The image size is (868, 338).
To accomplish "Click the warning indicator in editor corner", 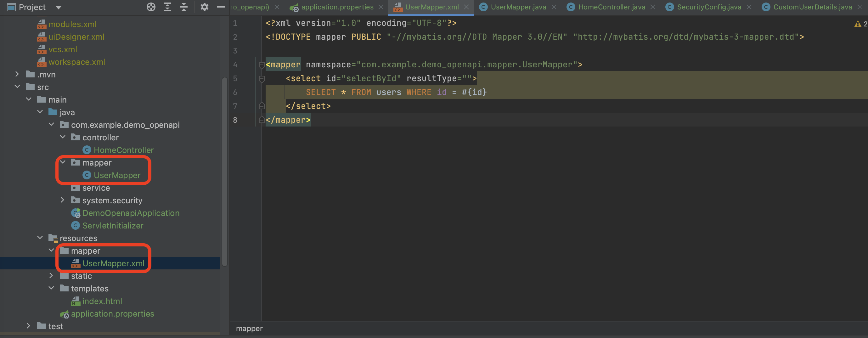I will coord(861,24).
